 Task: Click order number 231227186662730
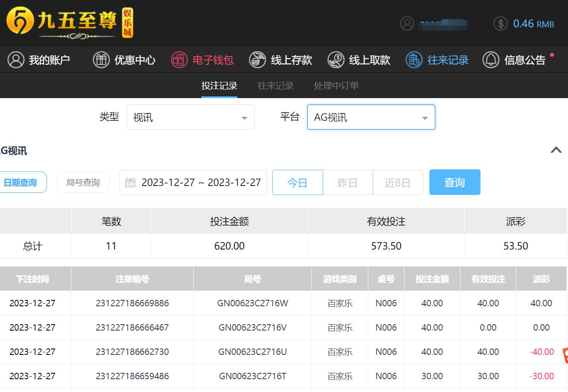(x=132, y=352)
